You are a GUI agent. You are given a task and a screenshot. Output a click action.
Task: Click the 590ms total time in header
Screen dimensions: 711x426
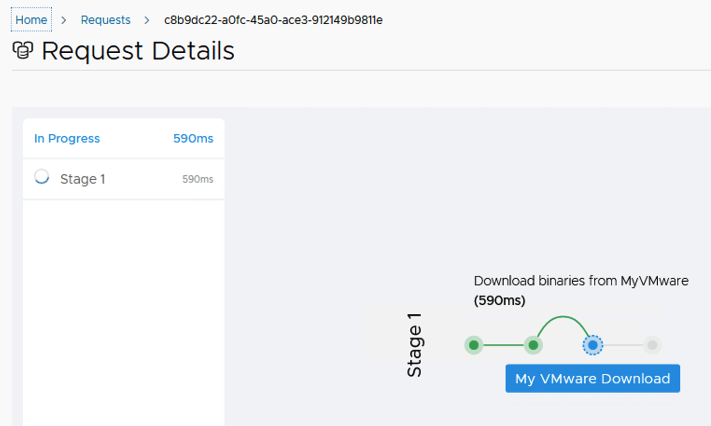193,138
